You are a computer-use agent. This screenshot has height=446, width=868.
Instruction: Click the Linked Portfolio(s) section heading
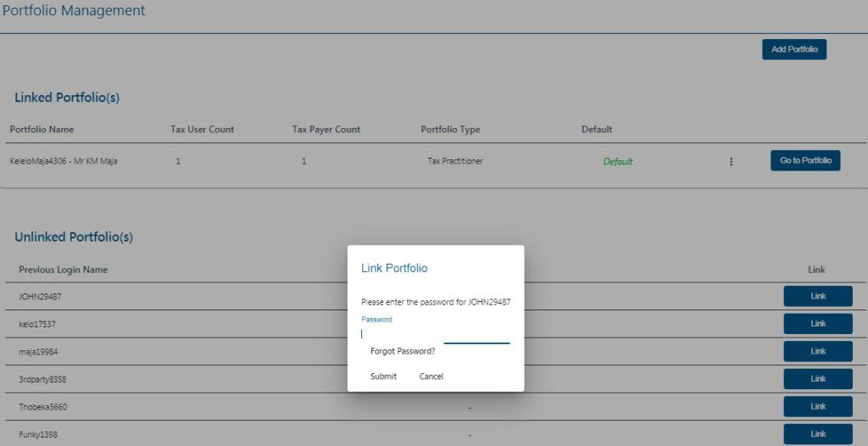[67, 98]
